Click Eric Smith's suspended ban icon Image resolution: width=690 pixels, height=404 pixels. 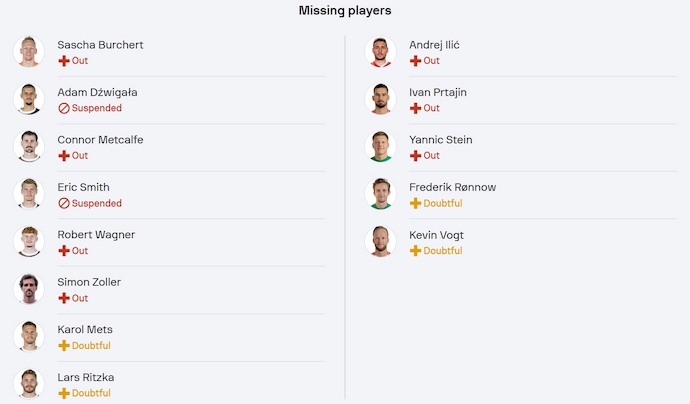click(63, 203)
